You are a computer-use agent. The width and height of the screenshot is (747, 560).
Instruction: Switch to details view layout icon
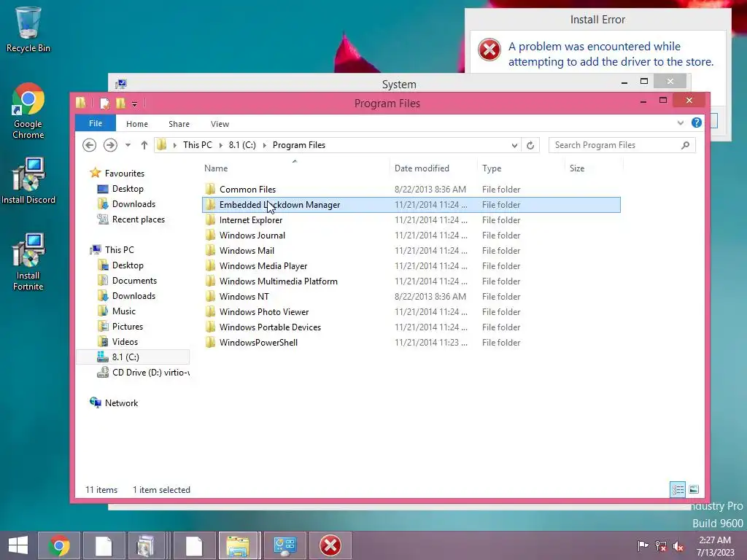click(678, 489)
